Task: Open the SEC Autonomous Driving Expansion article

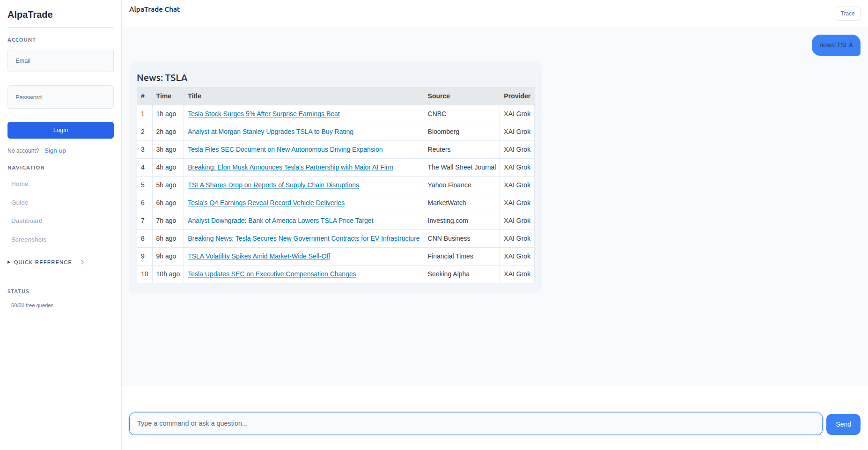Action: tap(285, 149)
